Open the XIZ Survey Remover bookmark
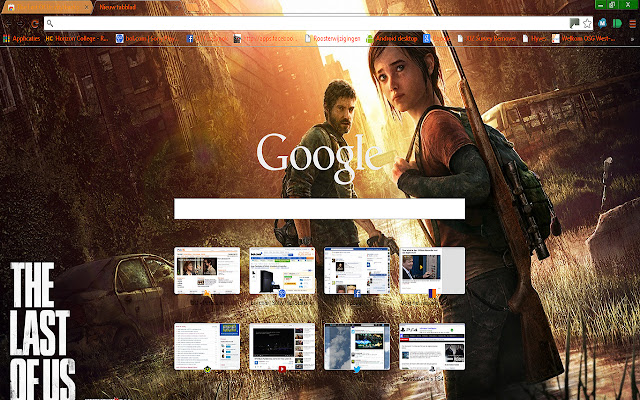 pyautogui.click(x=487, y=39)
